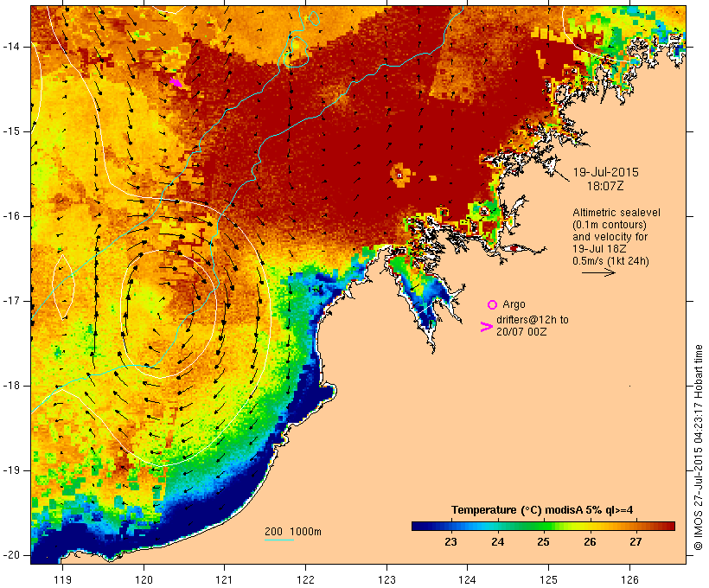Click the colorbar value 26

coord(590,542)
